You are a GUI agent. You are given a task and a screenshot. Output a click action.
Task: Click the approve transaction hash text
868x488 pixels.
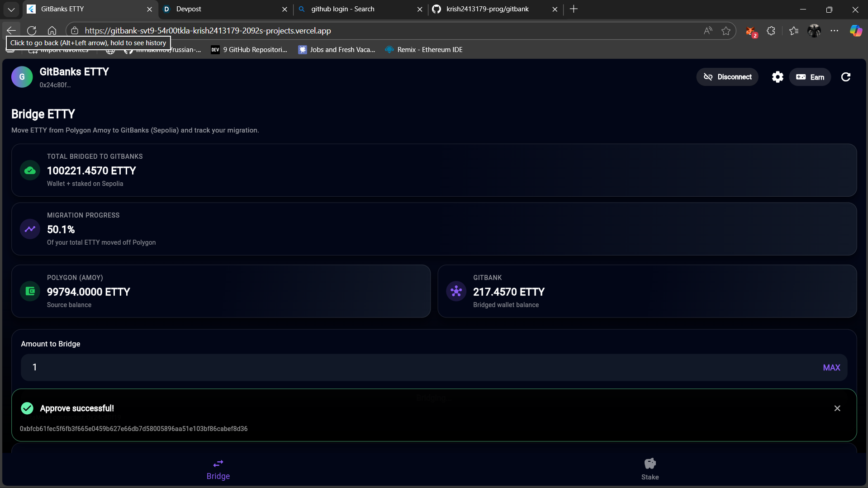point(133,429)
